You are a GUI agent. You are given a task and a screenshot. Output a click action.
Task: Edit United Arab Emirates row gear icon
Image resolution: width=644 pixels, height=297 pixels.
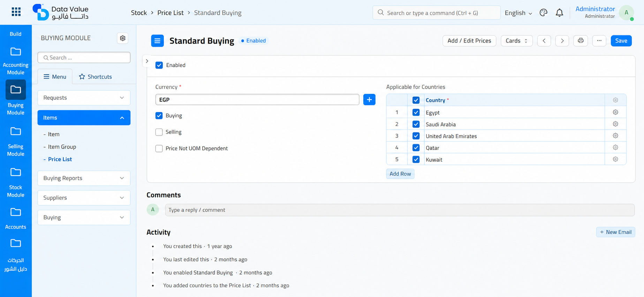615,135
